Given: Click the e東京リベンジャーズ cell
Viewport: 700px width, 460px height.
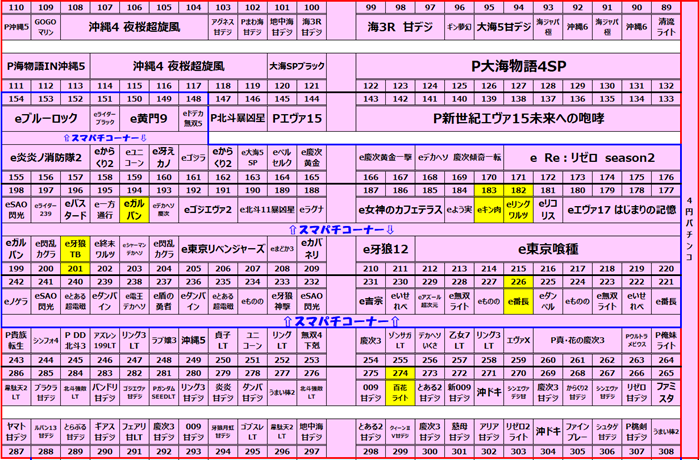Looking at the screenshot, I should [x=223, y=249].
